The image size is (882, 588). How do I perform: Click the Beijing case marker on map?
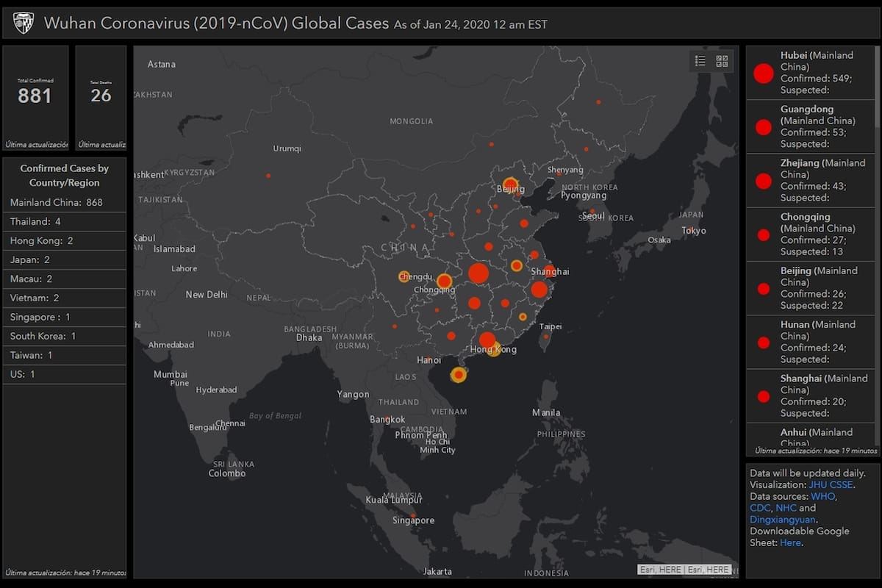point(510,184)
